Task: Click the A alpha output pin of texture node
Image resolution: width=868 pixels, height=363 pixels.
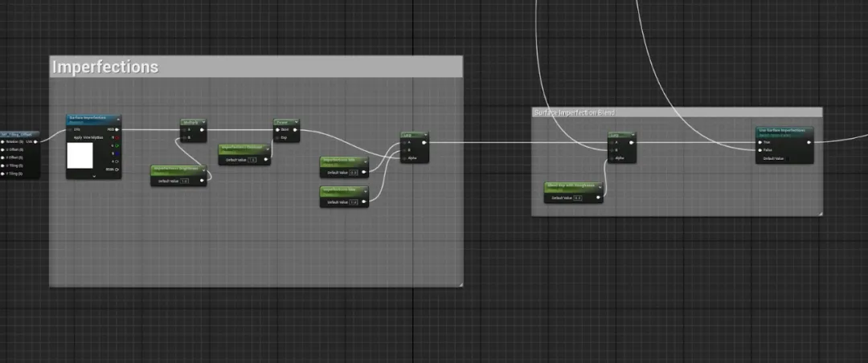Action: tap(117, 161)
